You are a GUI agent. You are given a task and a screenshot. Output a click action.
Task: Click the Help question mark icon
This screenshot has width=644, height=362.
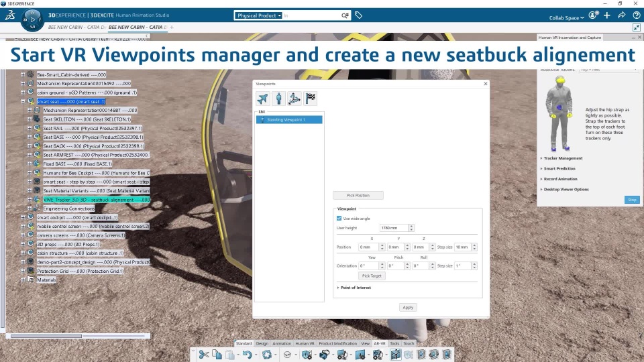637,15
